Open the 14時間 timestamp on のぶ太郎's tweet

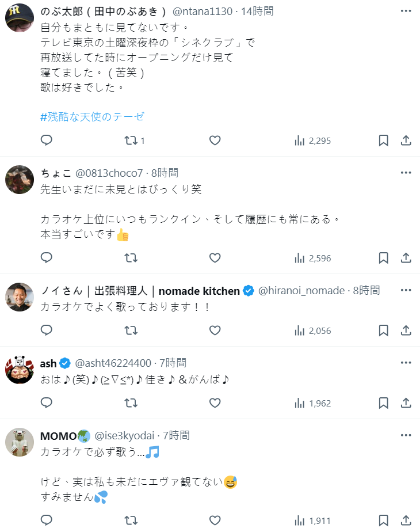[x=257, y=11]
